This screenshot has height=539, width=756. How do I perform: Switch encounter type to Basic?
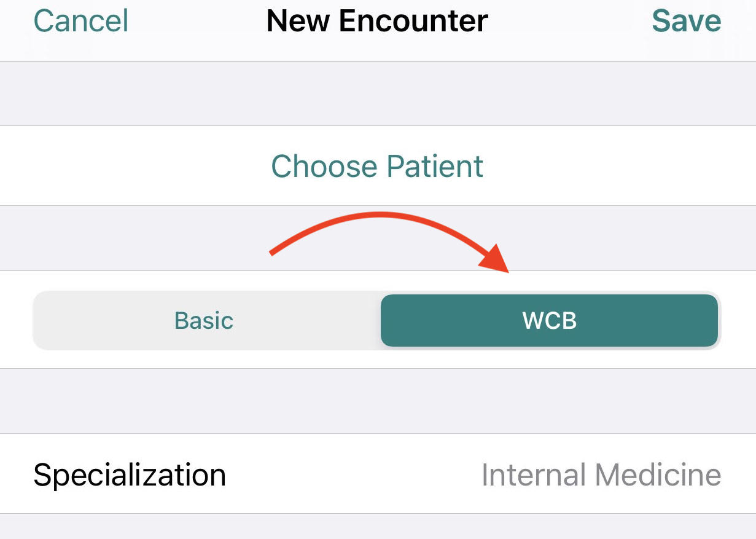[203, 320]
